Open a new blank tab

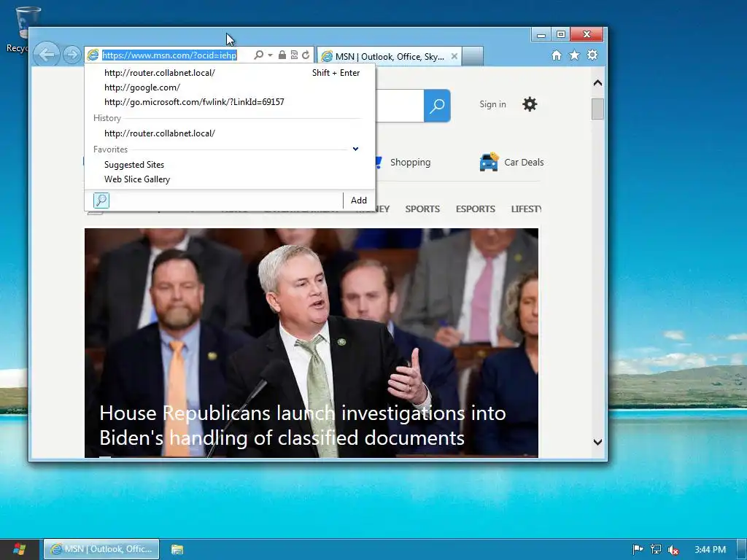pos(473,56)
